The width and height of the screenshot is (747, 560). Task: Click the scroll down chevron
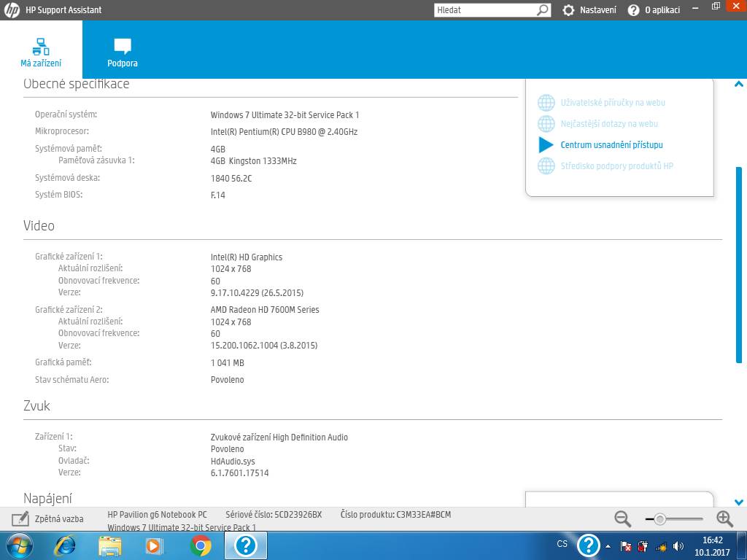point(738,502)
